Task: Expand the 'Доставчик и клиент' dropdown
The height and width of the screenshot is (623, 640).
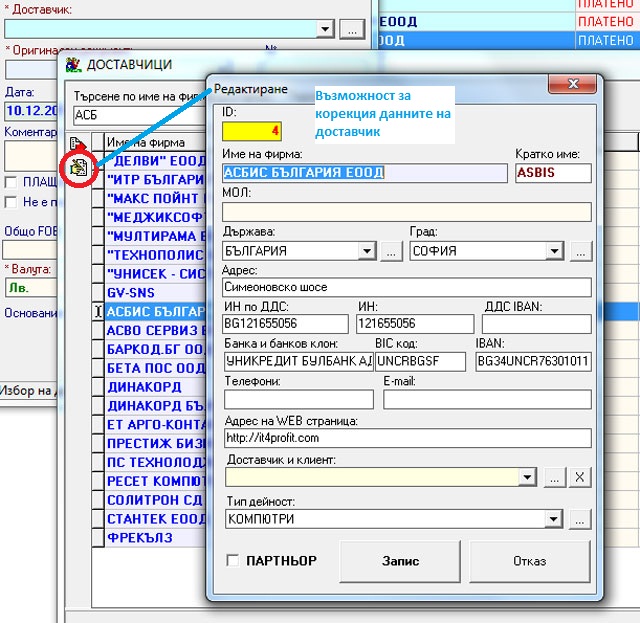Action: tap(527, 477)
